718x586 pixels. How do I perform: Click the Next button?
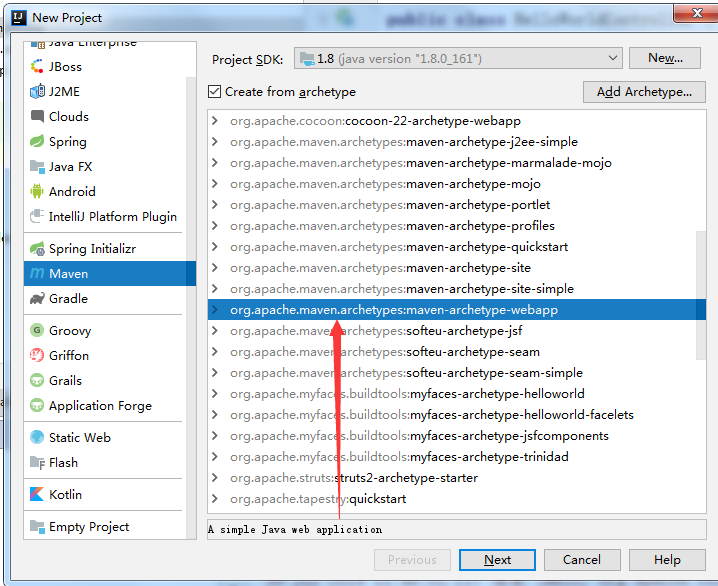[x=497, y=560]
